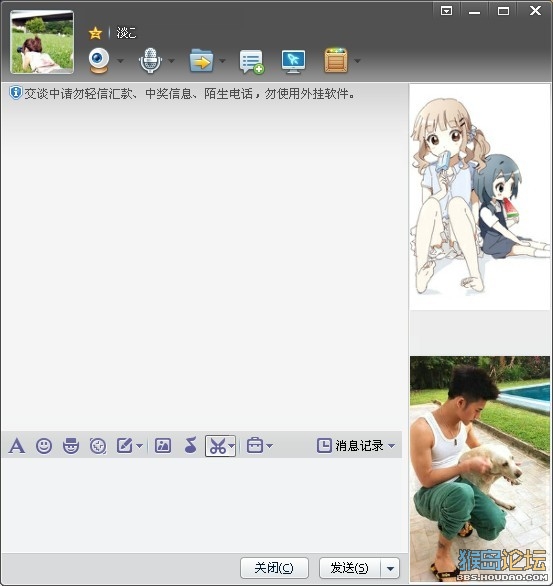Open the font settings 'A' icon

[17, 445]
